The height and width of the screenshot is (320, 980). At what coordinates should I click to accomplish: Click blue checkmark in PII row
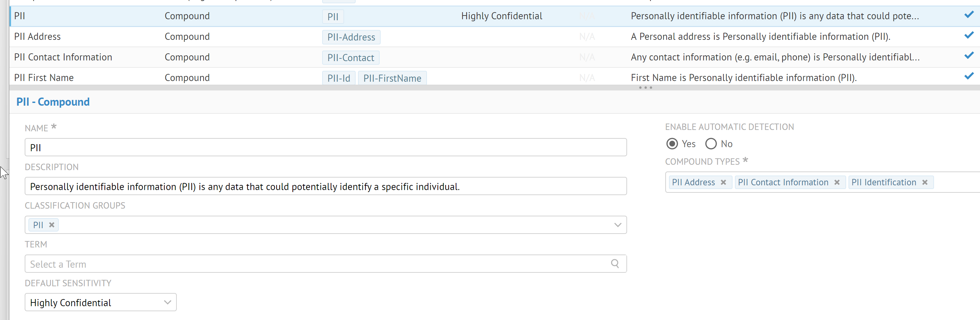pyautogui.click(x=969, y=15)
